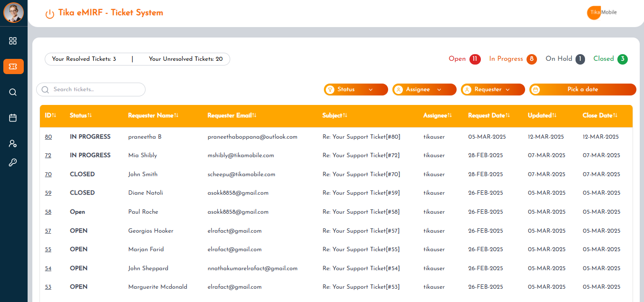Open ticket ID 58 link

(48, 212)
